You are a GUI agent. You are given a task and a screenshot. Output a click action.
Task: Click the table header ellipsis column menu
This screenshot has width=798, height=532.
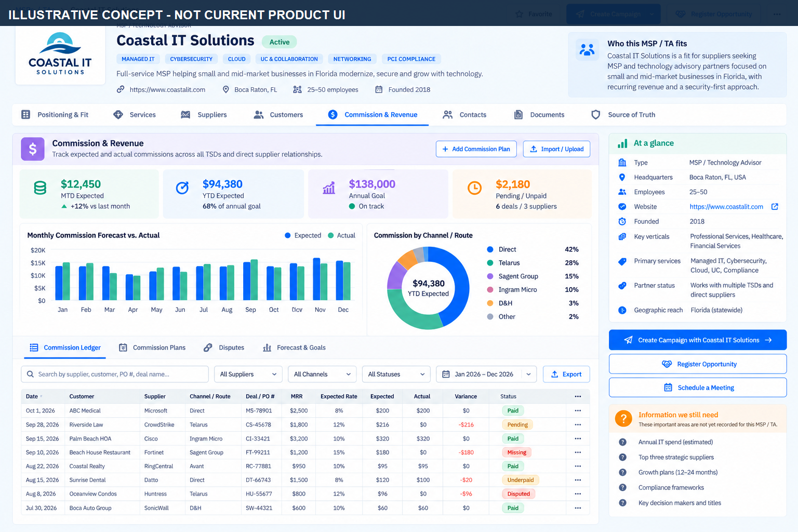[x=578, y=396]
